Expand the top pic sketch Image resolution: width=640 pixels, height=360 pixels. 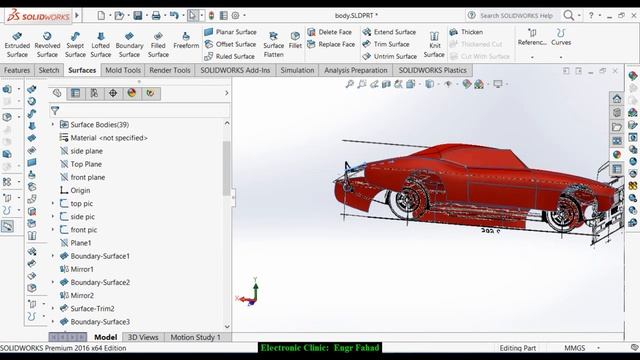pyautogui.click(x=53, y=203)
